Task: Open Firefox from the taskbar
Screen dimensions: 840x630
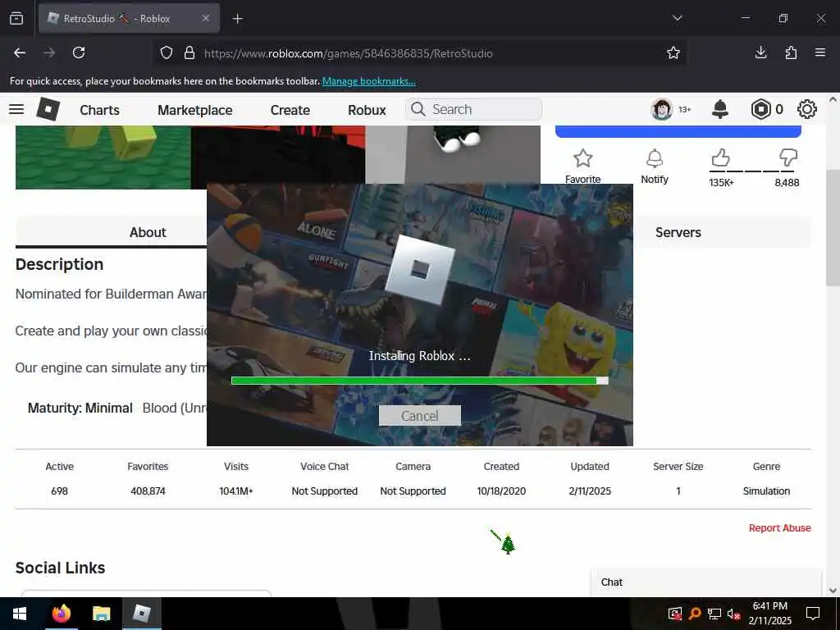Action: pos(61,614)
